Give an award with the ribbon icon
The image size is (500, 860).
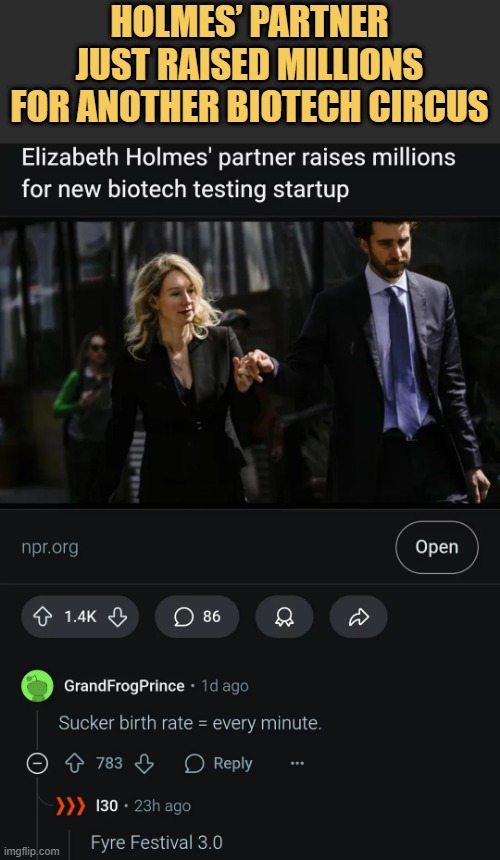[x=284, y=617]
